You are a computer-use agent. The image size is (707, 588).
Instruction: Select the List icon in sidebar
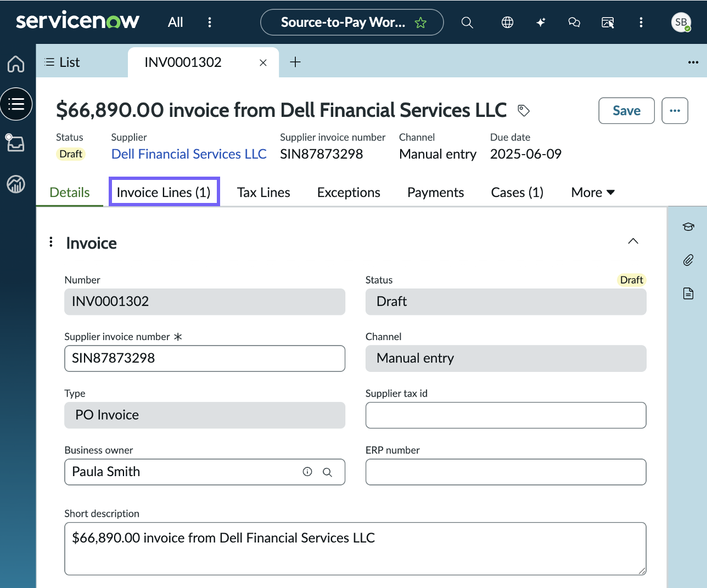[x=16, y=104]
